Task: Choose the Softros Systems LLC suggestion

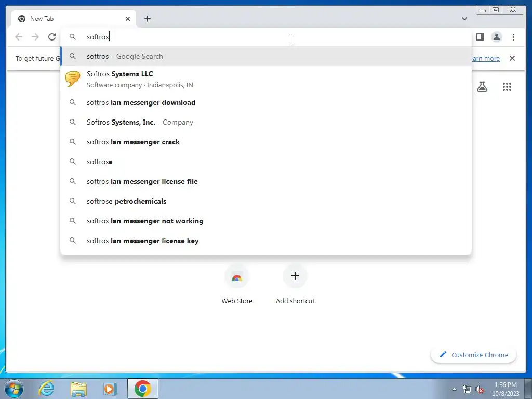Action: pyautogui.click(x=266, y=79)
